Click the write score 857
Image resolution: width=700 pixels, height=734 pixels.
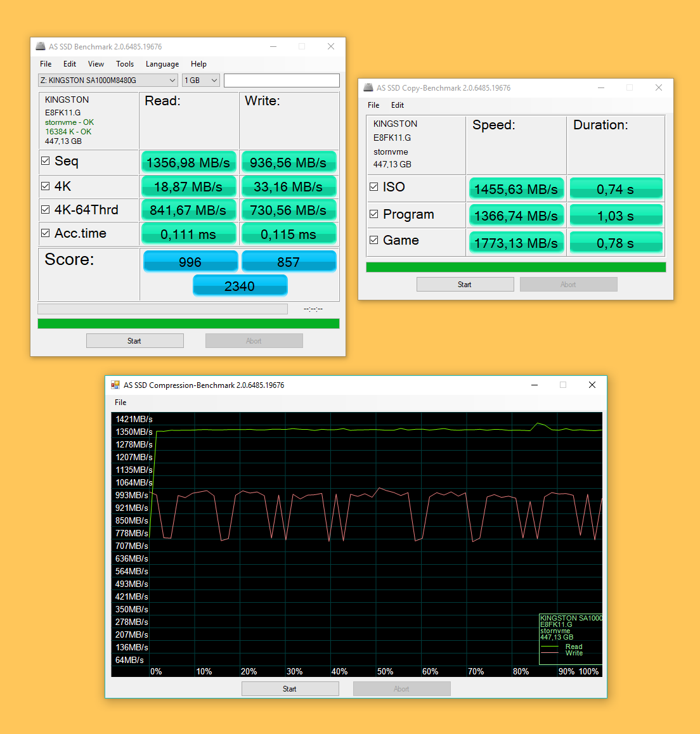289,261
